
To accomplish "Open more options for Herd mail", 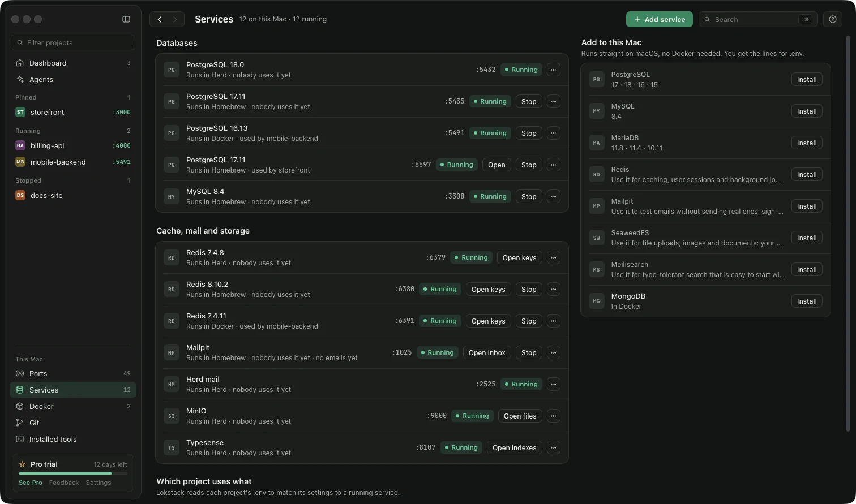I will (554, 384).
